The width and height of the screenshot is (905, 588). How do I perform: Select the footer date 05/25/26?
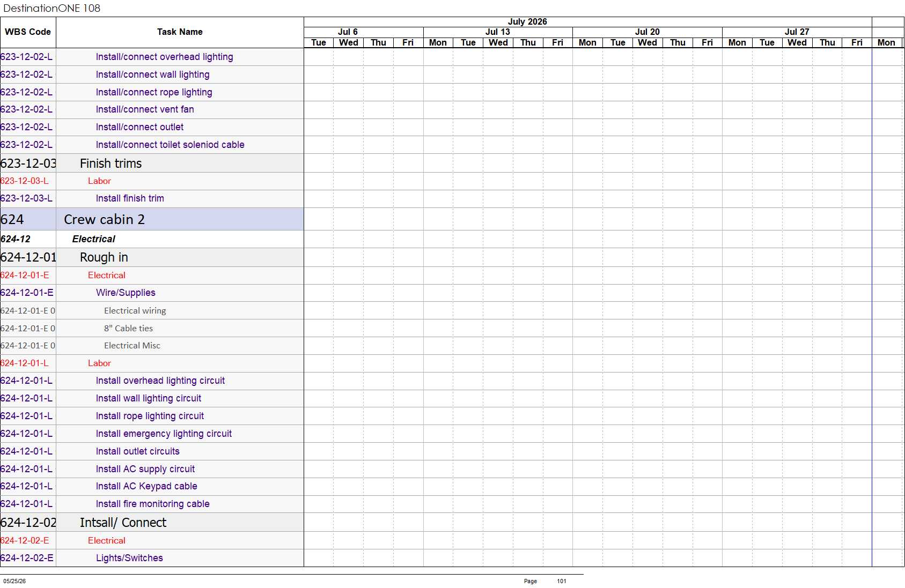pyautogui.click(x=14, y=581)
